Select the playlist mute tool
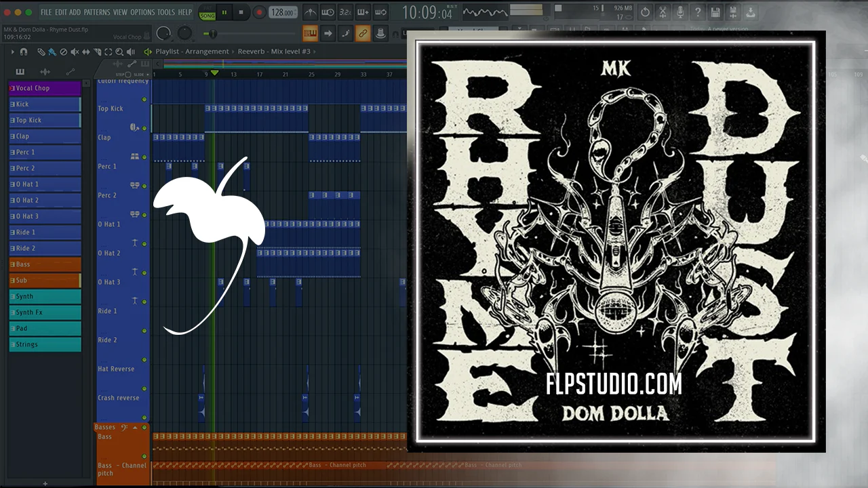Image resolution: width=868 pixels, height=488 pixels. 75,52
